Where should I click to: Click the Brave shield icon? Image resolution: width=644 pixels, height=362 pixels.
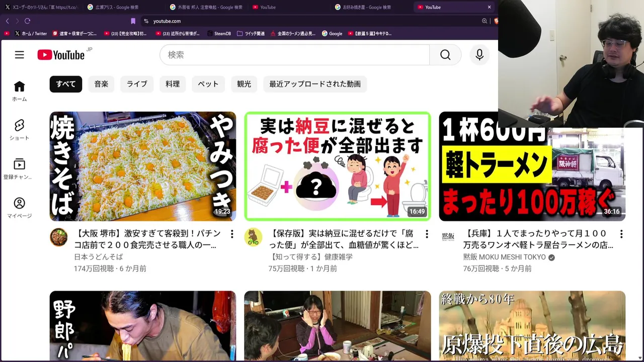(x=496, y=21)
